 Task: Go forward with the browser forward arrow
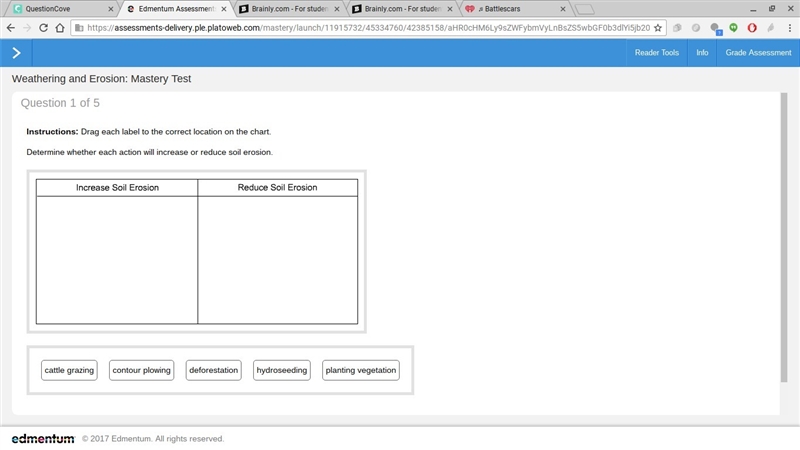pos(27,28)
